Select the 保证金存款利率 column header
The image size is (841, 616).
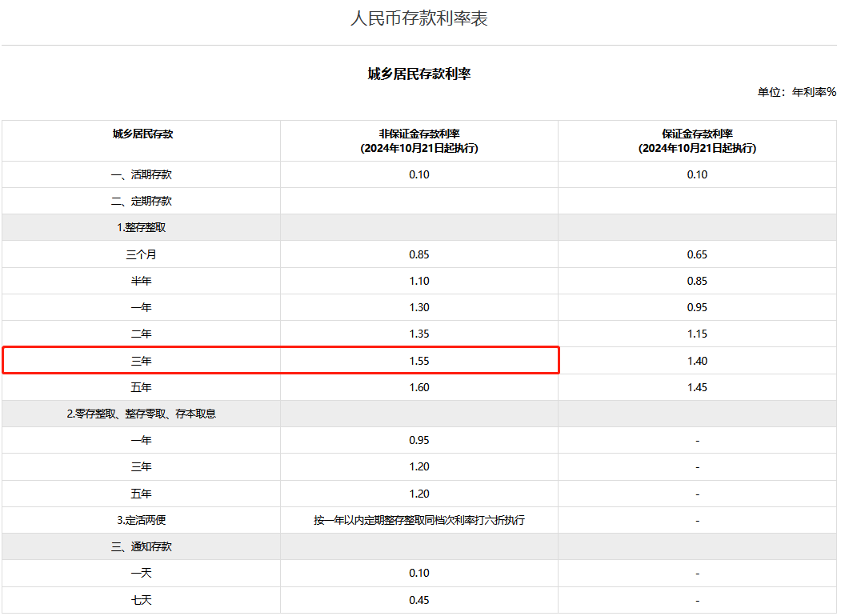[697, 141]
